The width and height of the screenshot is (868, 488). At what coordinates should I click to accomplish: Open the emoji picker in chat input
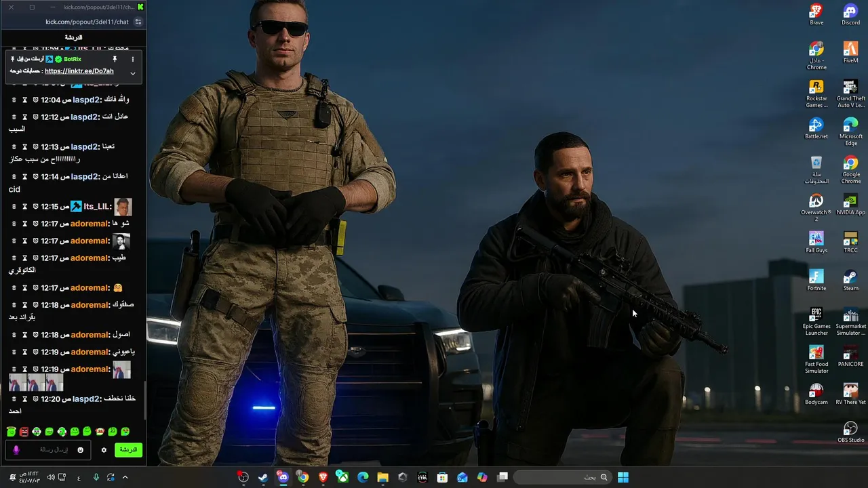(x=80, y=450)
